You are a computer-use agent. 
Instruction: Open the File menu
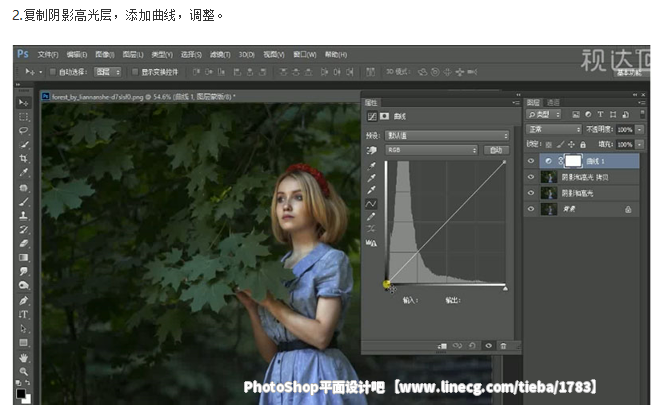[x=48, y=54]
